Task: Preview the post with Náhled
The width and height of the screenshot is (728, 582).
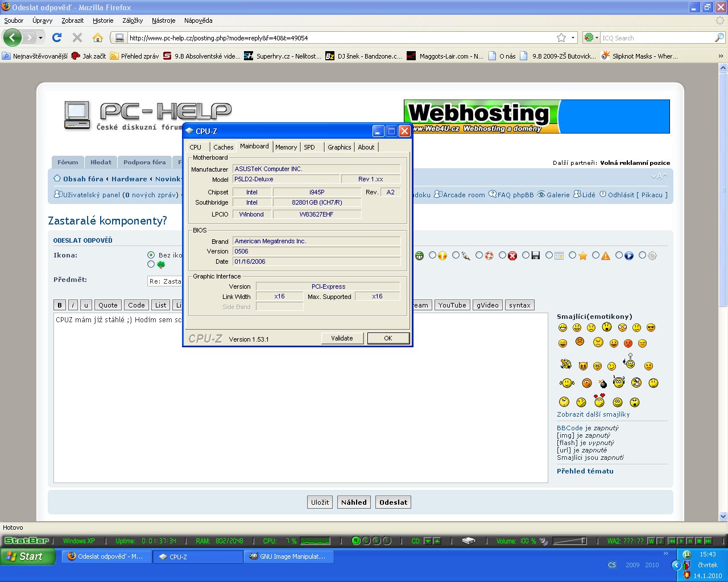Action: click(354, 502)
